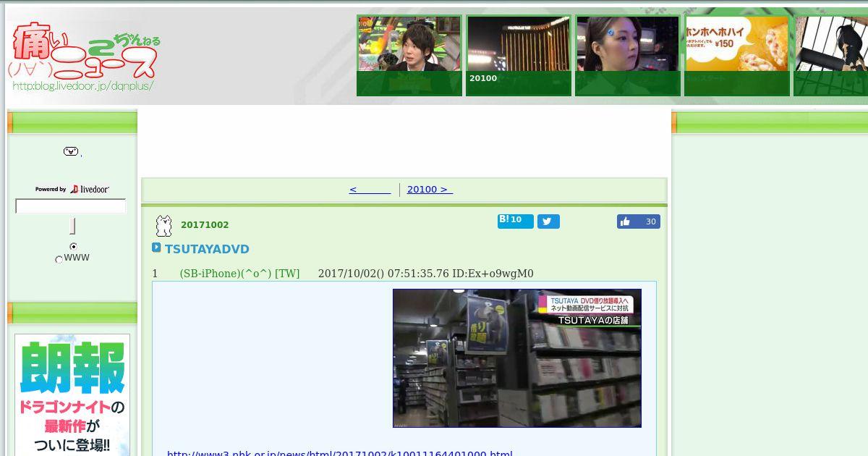Focus the sidebar search input field
868x456 pixels.
pyautogui.click(x=71, y=206)
